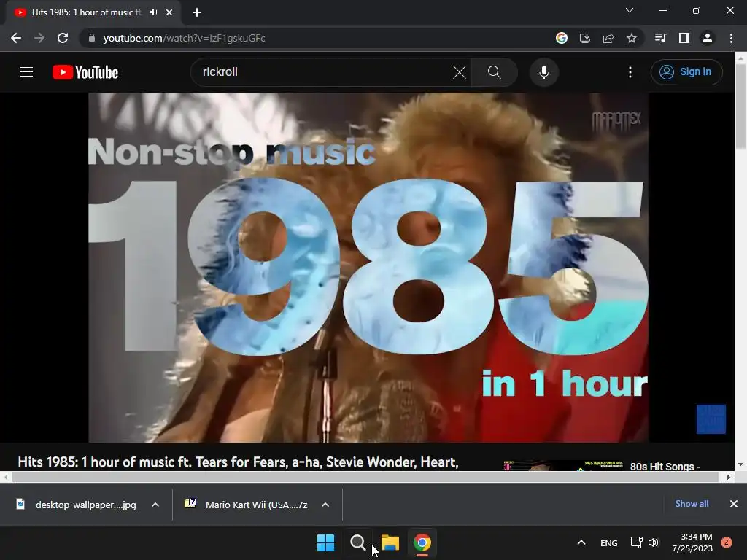The height and width of the screenshot is (560, 747).
Task: Open the YouTube hamburger guide menu
Action: [26, 72]
